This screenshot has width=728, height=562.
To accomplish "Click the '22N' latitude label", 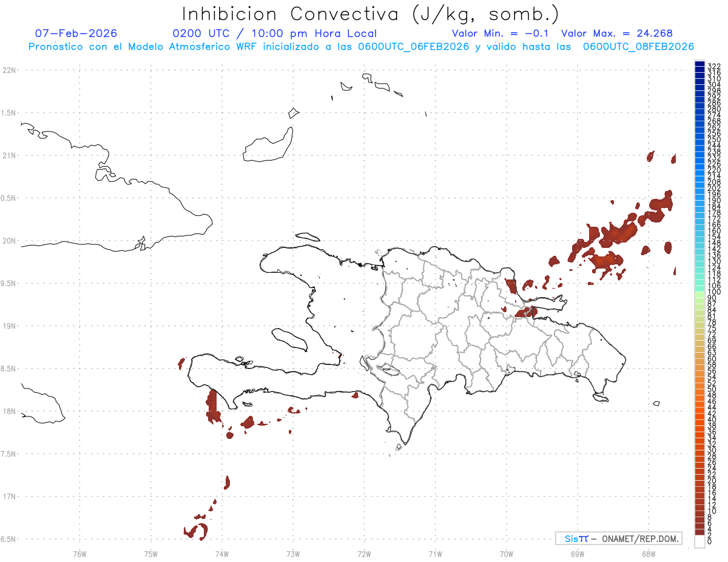I will [x=9, y=70].
